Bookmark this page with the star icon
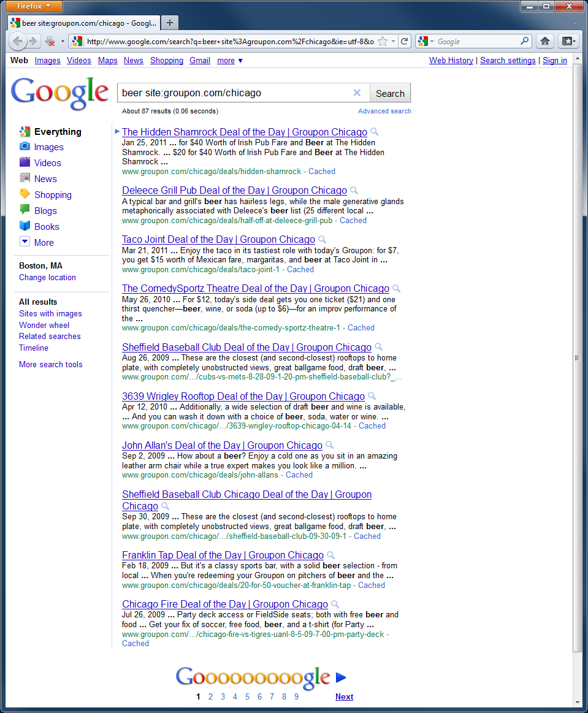Screen dimensions: 588x713 [x=383, y=41]
